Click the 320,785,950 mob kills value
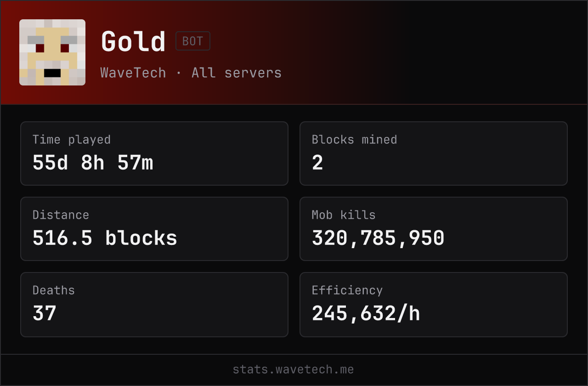Screen dimensions: 588x386 378,238
